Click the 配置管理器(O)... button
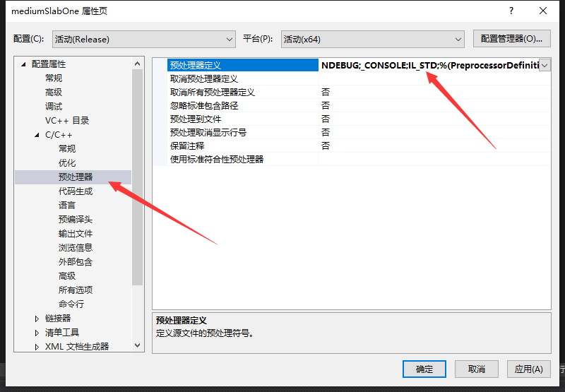565x392 pixels. pyautogui.click(x=511, y=39)
